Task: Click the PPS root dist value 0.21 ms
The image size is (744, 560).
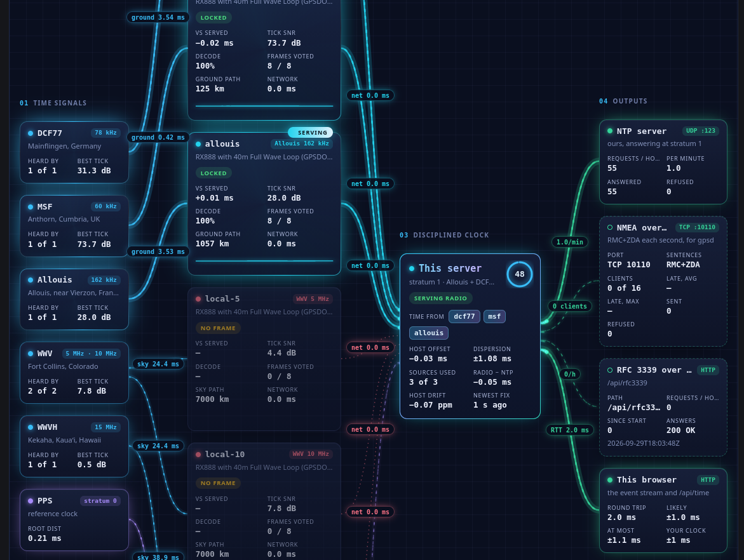Action: pyautogui.click(x=44, y=538)
